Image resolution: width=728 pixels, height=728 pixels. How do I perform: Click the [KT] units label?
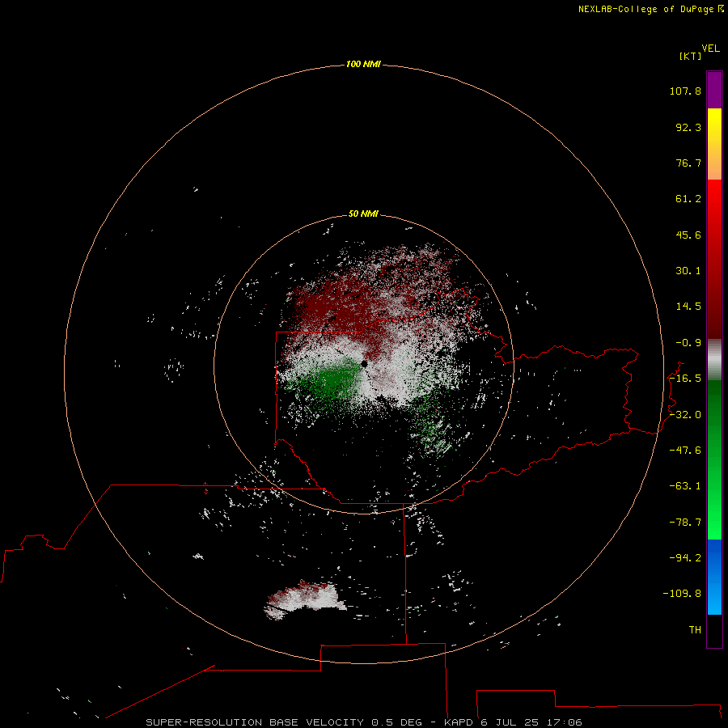tap(690, 56)
